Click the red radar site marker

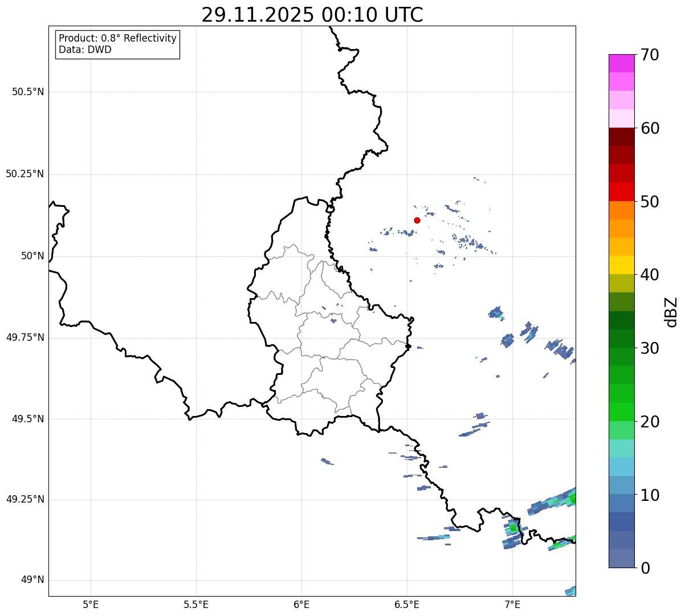pos(417,220)
